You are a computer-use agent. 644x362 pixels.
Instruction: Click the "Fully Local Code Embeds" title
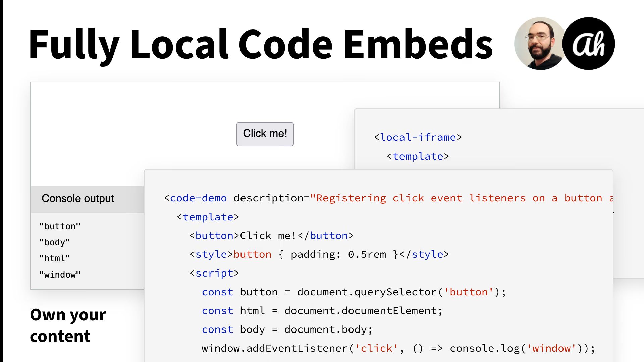click(261, 44)
